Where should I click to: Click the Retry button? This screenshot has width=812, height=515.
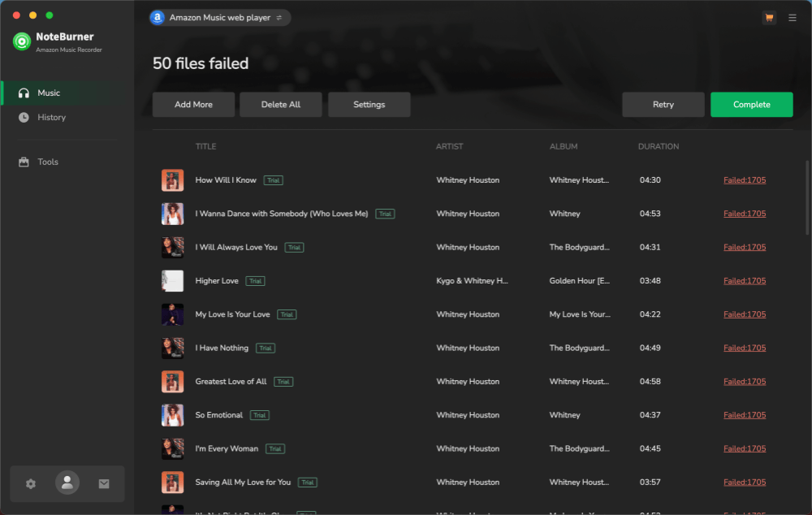pos(663,104)
